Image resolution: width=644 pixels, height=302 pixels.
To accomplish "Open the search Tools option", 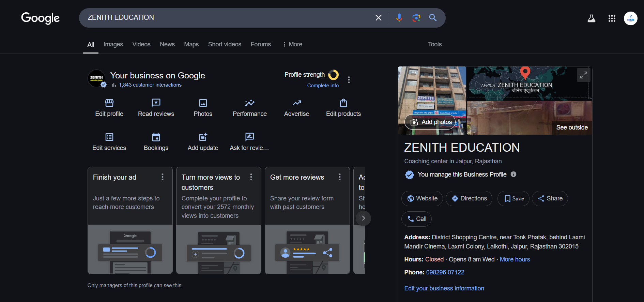I will 435,44.
